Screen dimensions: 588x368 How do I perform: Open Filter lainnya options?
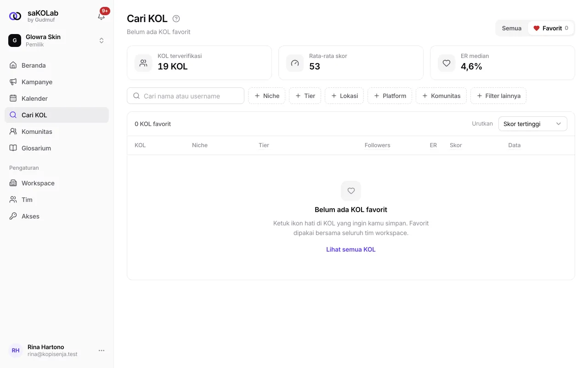498,96
